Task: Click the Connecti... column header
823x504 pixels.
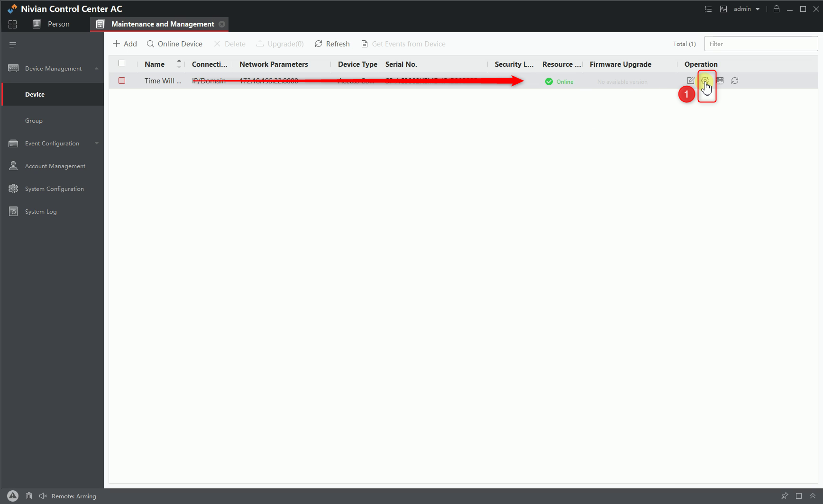Action: tap(210, 64)
